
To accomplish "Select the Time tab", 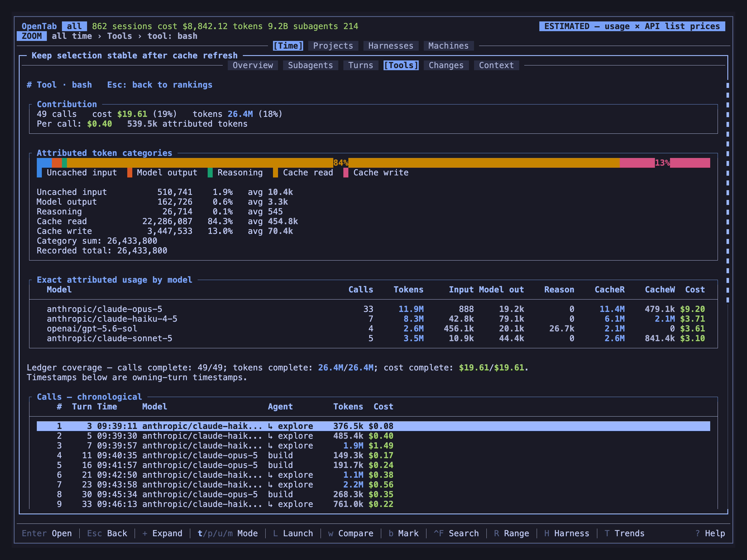I will [288, 45].
